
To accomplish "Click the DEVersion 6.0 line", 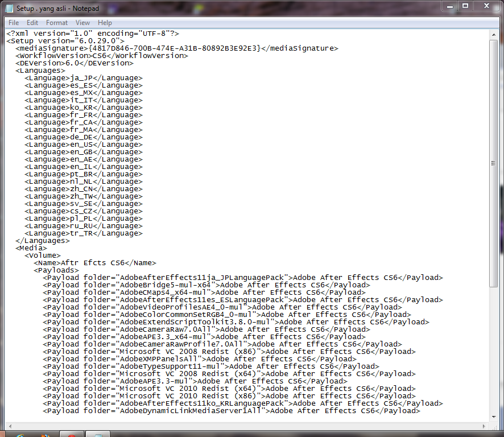I will tap(75, 63).
